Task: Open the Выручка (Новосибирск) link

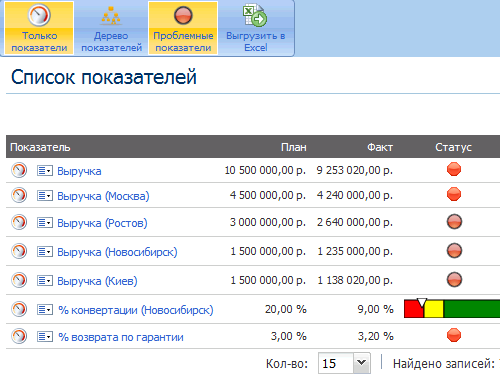Action: click(117, 252)
